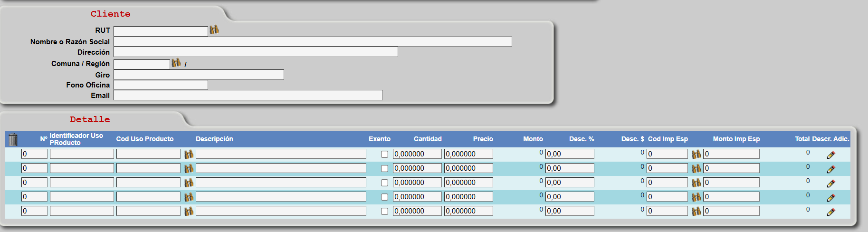Search product with first row binoculars icon
Screen dimensions: 868x232
[189, 154]
